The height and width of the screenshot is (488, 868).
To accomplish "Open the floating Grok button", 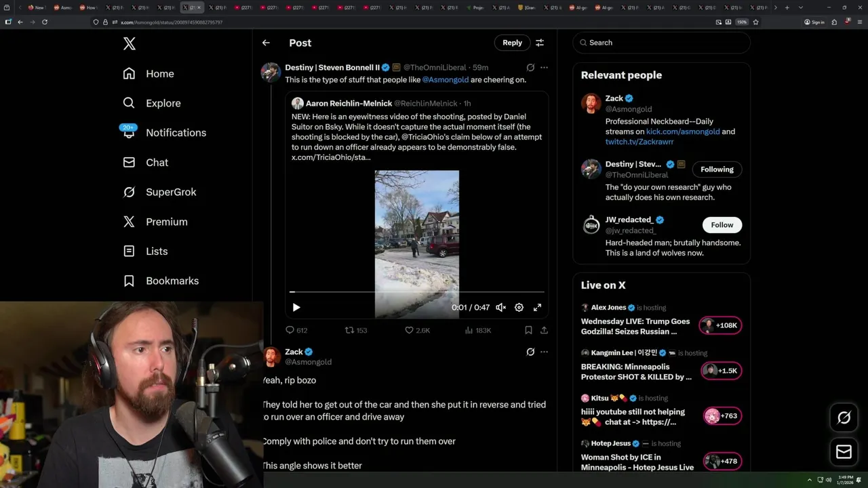I will (x=844, y=418).
